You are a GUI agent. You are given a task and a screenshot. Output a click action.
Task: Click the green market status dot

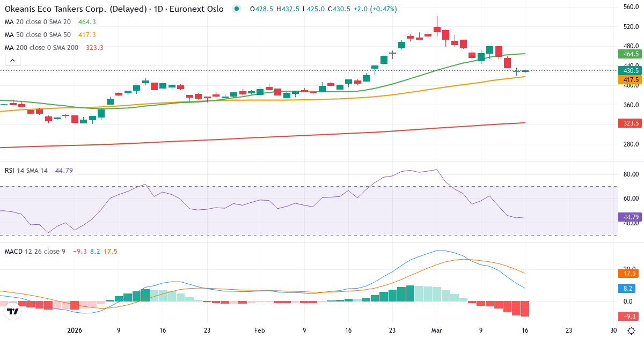237,9
